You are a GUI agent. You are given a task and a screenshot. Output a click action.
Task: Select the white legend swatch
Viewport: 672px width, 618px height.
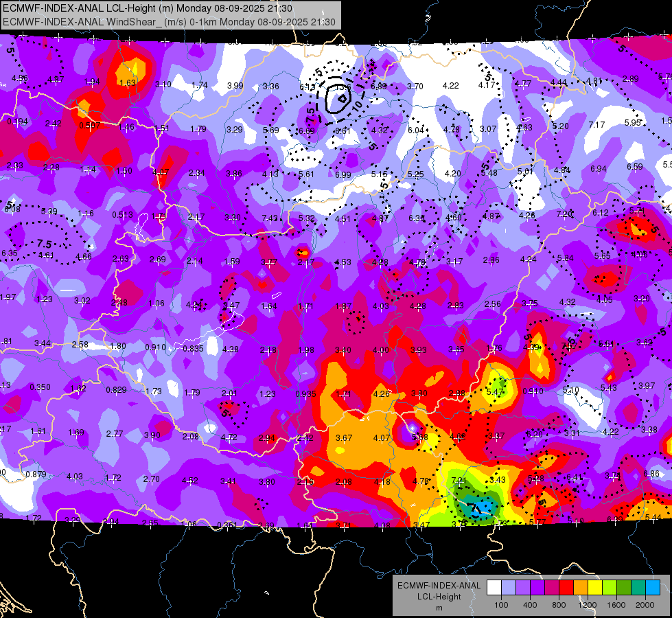[494, 588]
